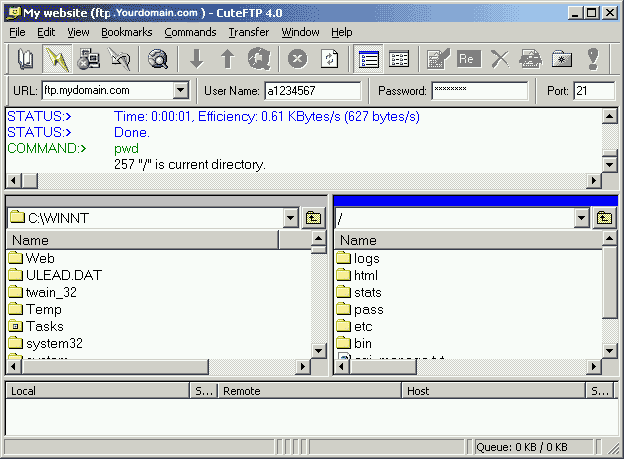
Task: Click the Quick Connect lightning icon
Action: [x=57, y=59]
